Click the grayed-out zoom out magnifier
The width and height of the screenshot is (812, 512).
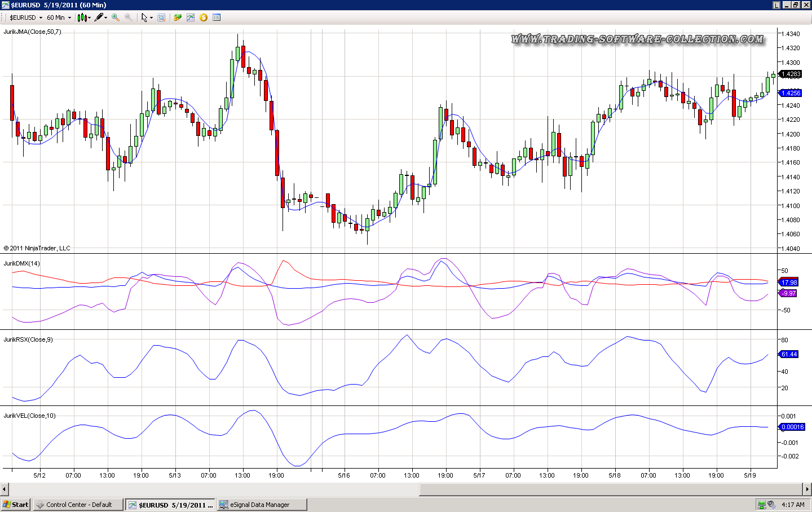tap(129, 17)
